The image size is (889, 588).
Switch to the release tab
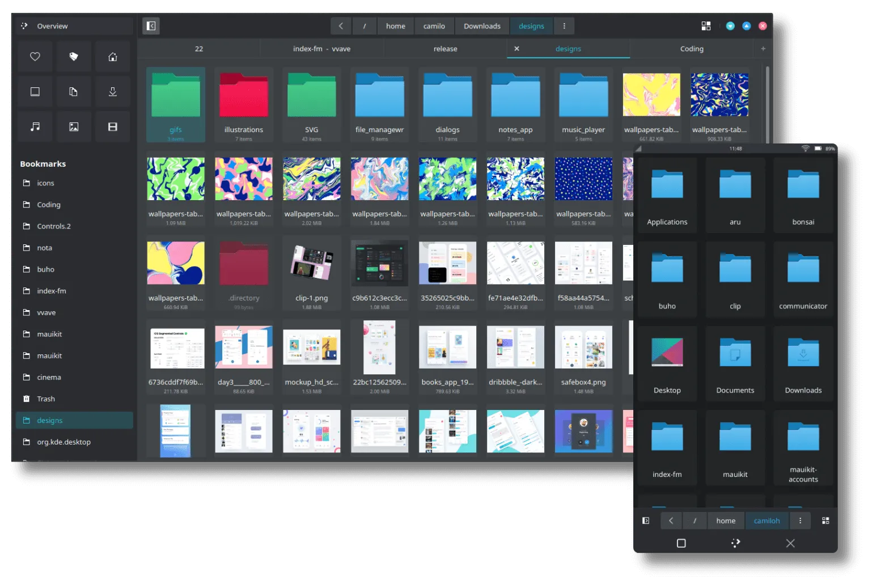point(445,49)
